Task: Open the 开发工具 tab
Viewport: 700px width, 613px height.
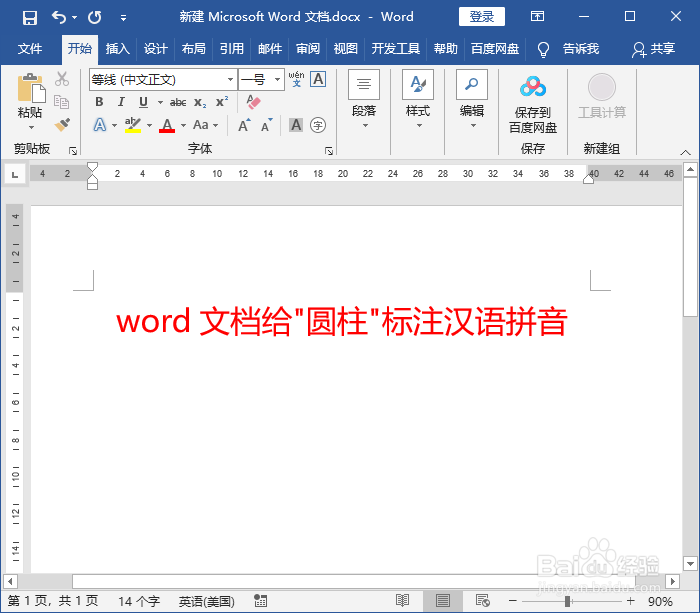Action: [396, 48]
